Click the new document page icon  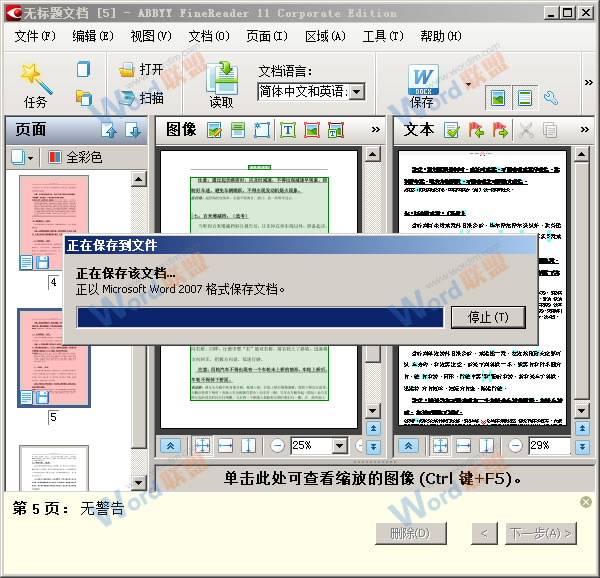click(83, 70)
